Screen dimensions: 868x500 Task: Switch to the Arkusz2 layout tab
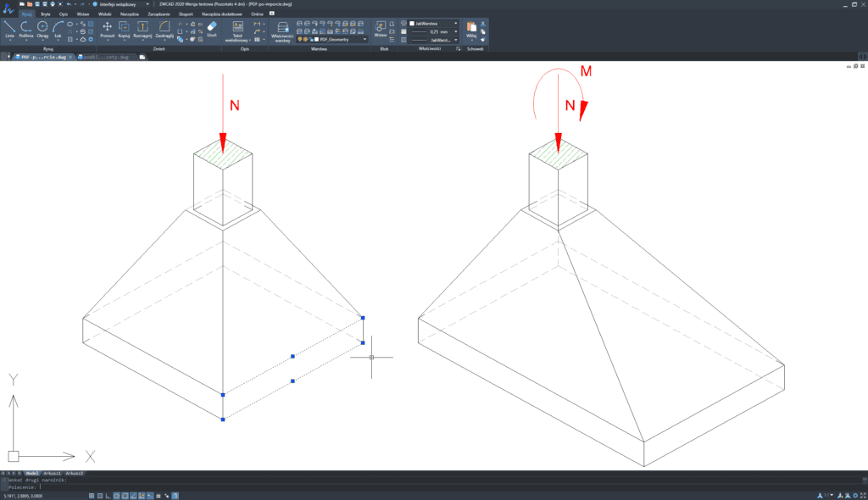pos(75,474)
